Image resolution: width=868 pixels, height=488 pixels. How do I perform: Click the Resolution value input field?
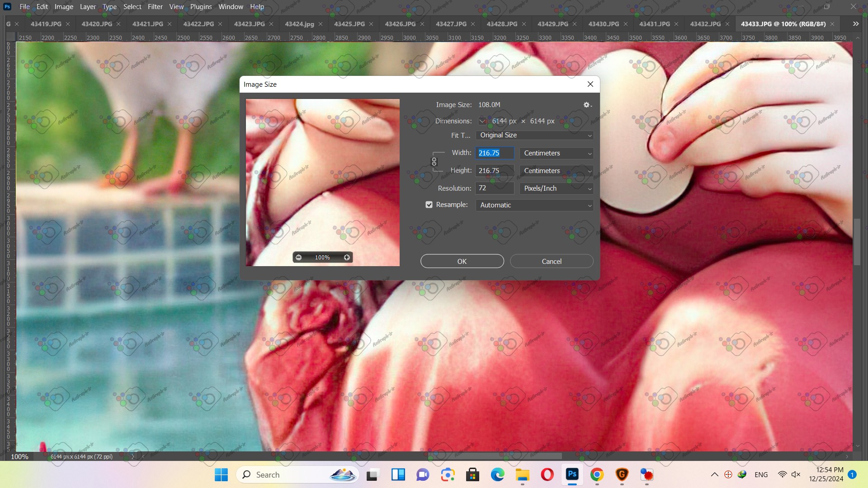pyautogui.click(x=494, y=188)
